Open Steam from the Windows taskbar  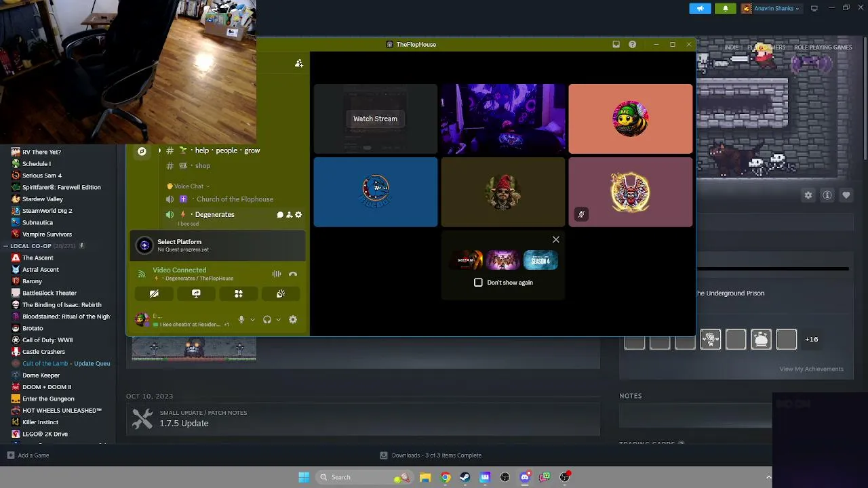click(x=465, y=477)
